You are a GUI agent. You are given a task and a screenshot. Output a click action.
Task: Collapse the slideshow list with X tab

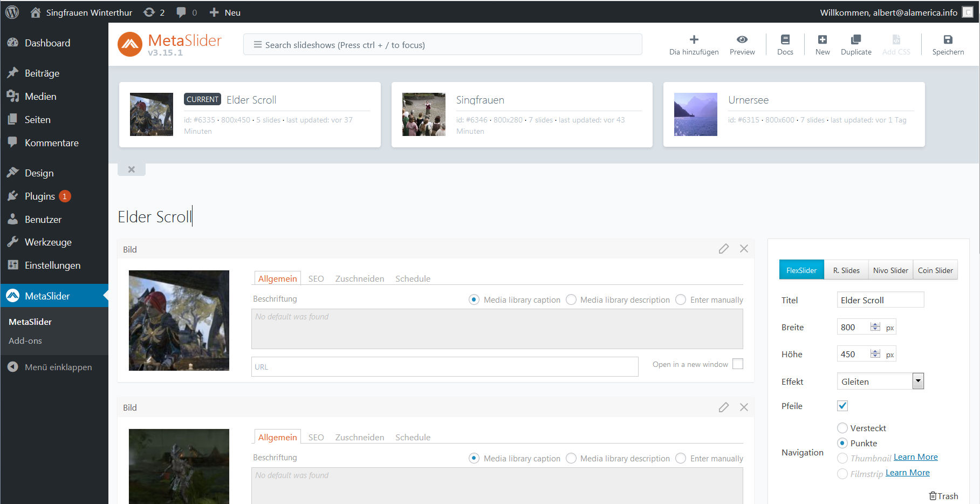click(x=131, y=169)
